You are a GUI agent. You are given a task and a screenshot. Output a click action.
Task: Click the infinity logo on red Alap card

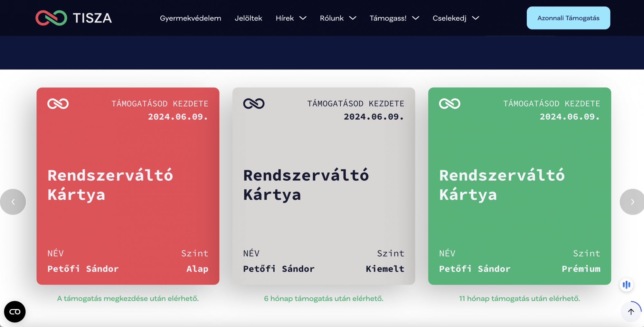click(x=58, y=104)
